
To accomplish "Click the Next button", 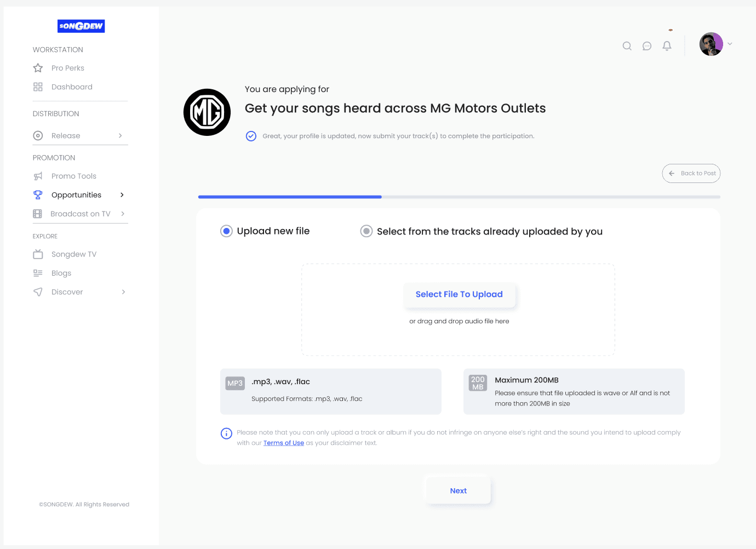I will [459, 490].
